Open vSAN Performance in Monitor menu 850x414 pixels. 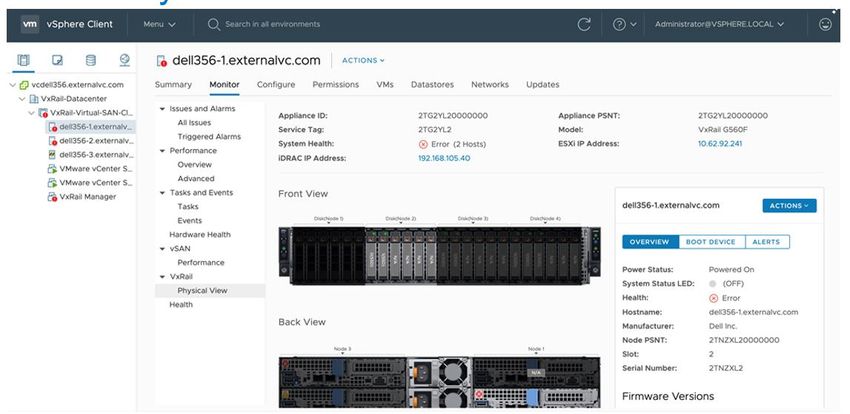point(201,262)
